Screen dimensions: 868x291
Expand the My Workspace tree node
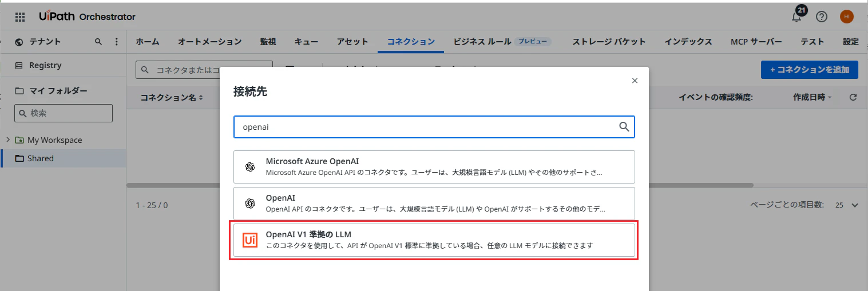click(7, 140)
